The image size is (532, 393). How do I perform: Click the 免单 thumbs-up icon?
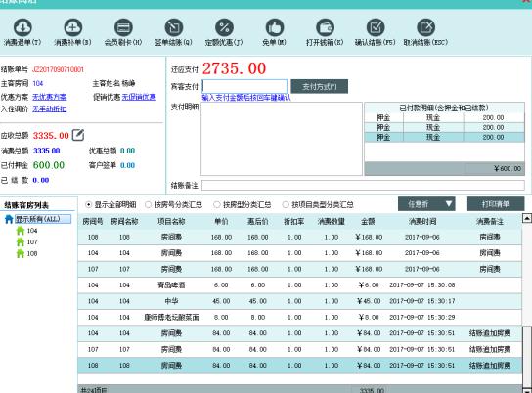[x=275, y=27]
